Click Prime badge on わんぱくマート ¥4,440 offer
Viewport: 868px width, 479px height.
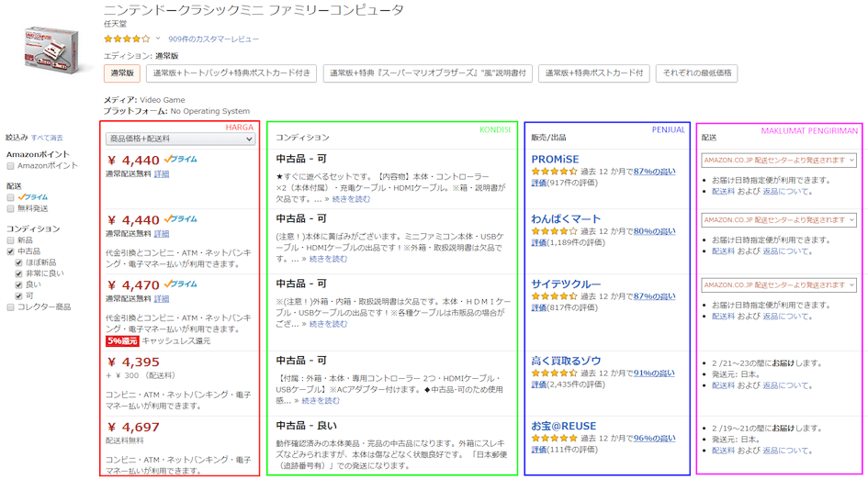tap(180, 219)
